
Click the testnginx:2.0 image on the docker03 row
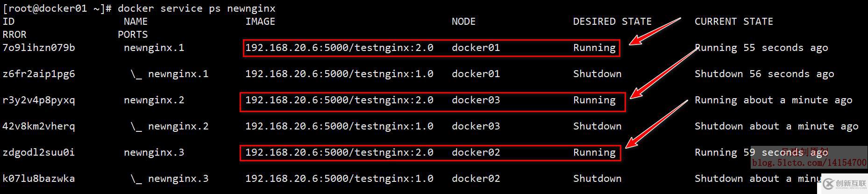[x=339, y=100]
